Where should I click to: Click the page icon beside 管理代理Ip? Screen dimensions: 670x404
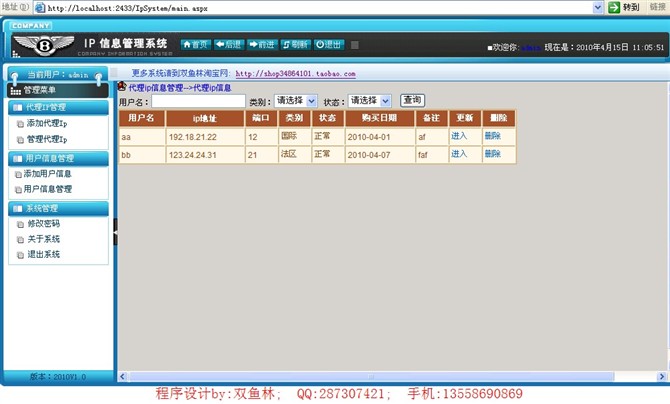pyautogui.click(x=20, y=140)
